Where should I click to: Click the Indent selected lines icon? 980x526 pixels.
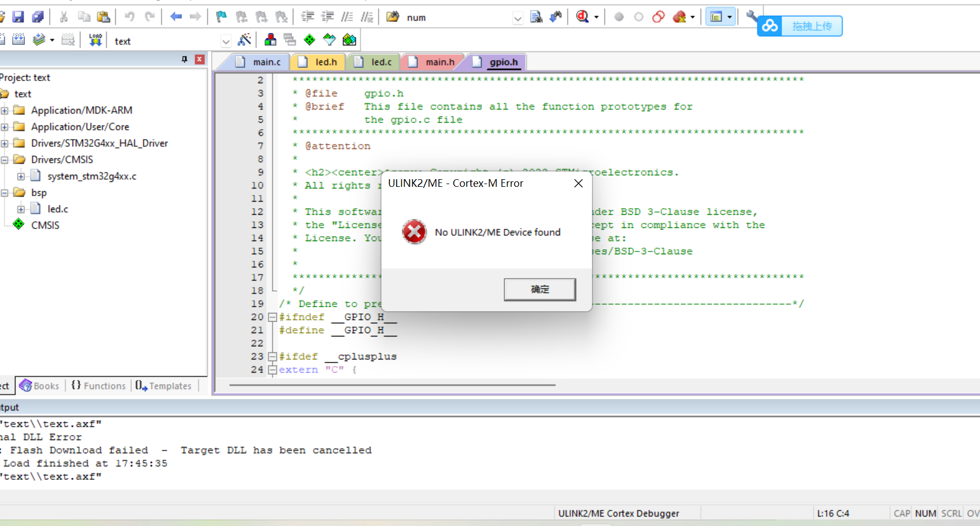[307, 17]
